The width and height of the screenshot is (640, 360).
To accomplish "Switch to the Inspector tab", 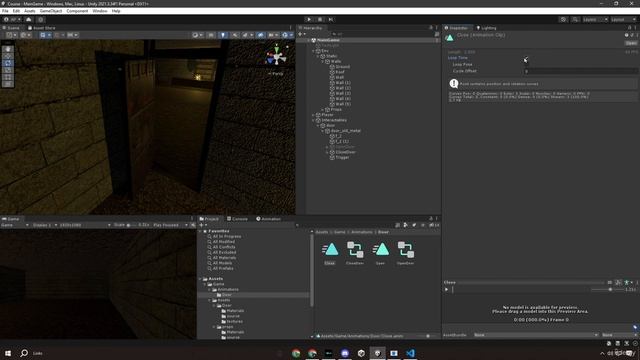I will point(456,28).
